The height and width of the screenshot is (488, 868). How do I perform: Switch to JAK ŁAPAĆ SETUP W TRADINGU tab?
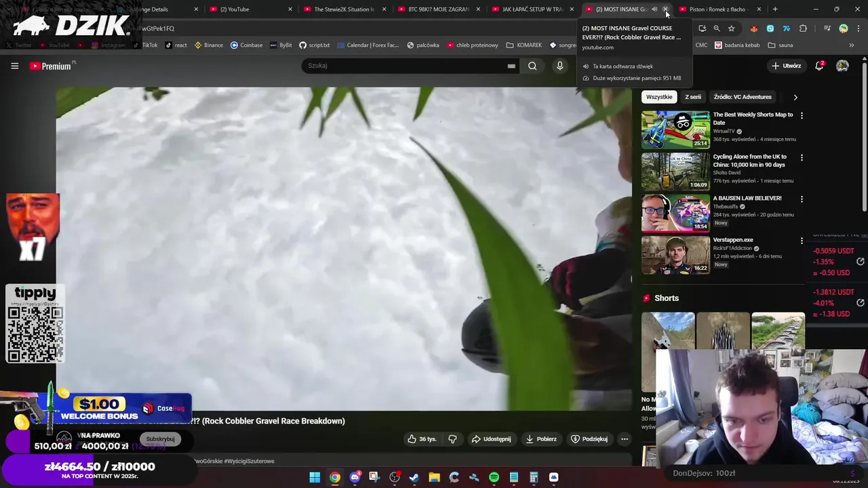[532, 9]
